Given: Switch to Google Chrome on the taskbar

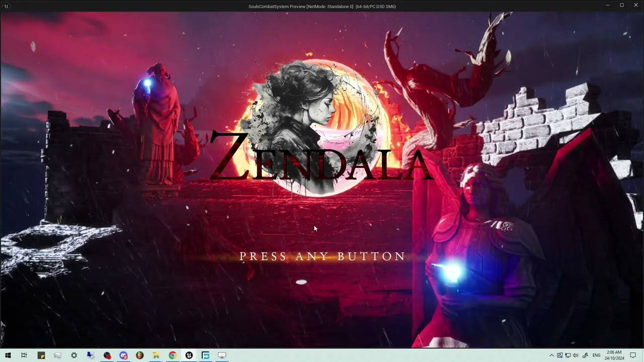Looking at the screenshot, I should 173,355.
